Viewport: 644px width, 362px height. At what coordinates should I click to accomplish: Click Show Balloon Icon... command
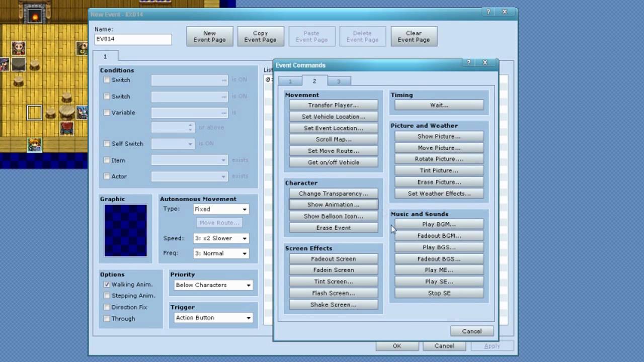click(x=334, y=216)
